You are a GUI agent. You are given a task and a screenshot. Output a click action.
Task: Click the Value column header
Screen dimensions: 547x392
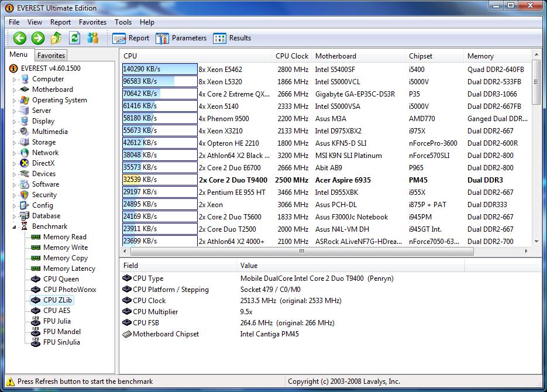(350, 266)
